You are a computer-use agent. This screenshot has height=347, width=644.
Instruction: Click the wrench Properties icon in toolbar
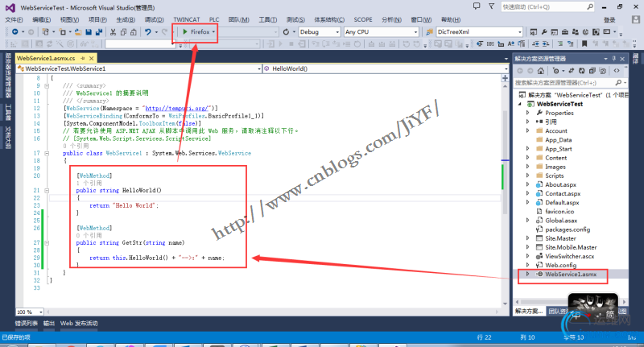[x=544, y=31]
